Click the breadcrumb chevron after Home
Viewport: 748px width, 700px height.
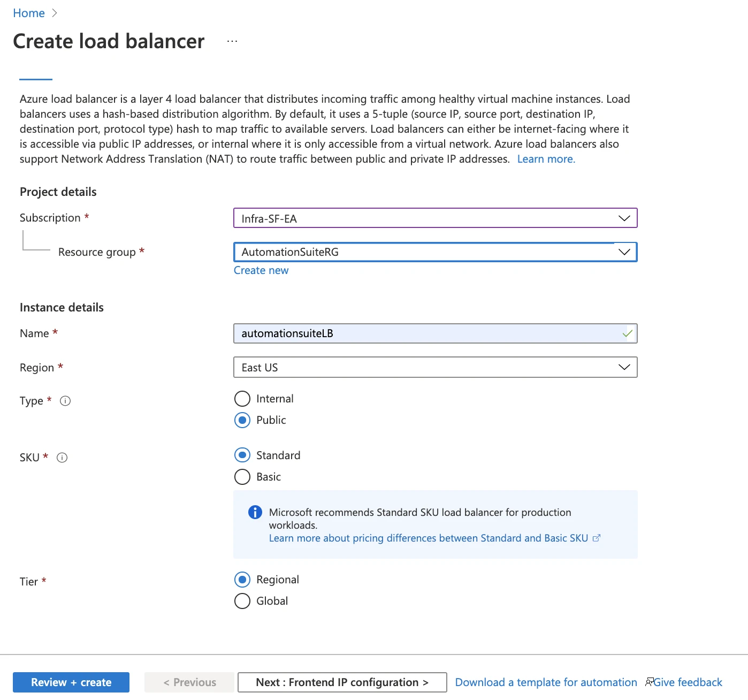click(55, 13)
